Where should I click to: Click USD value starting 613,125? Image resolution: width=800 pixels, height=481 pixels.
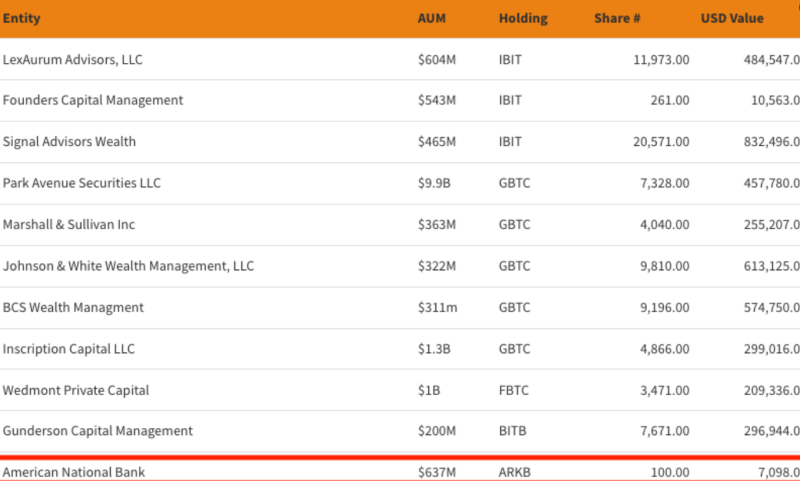[771, 266]
